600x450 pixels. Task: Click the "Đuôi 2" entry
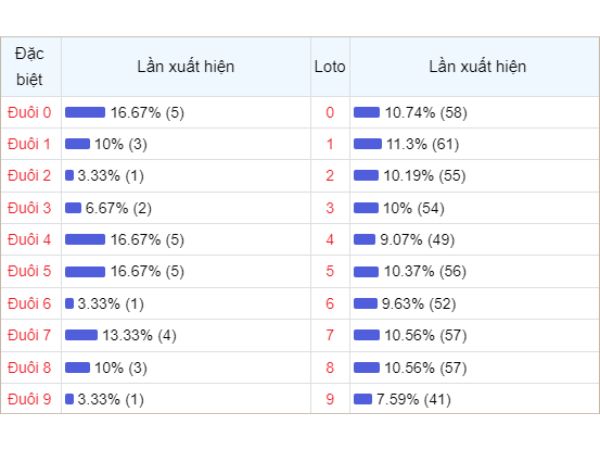point(29,176)
